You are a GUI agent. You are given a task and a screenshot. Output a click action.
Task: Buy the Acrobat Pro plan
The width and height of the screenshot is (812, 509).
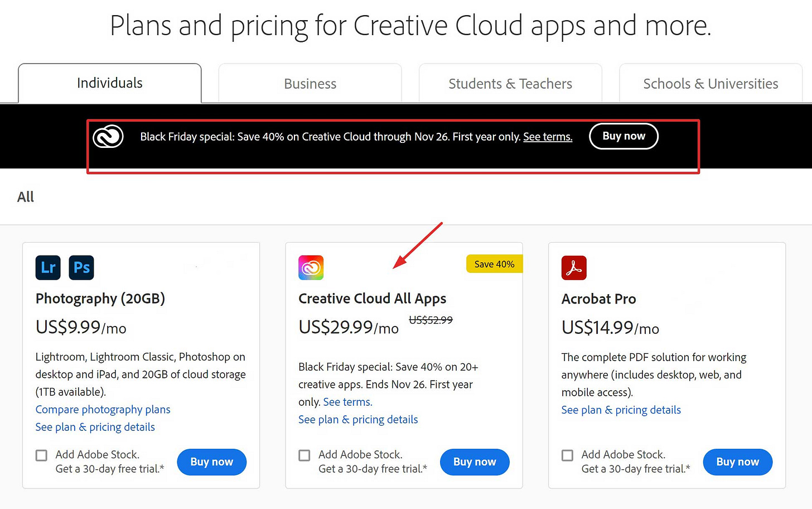738,462
